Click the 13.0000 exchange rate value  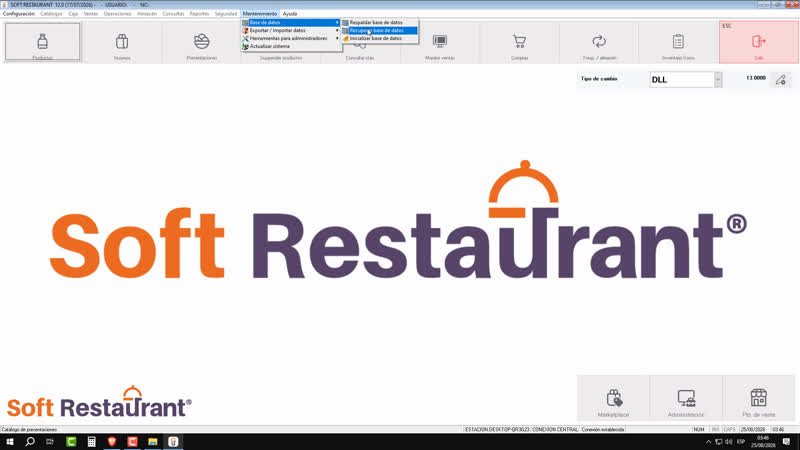(x=756, y=78)
